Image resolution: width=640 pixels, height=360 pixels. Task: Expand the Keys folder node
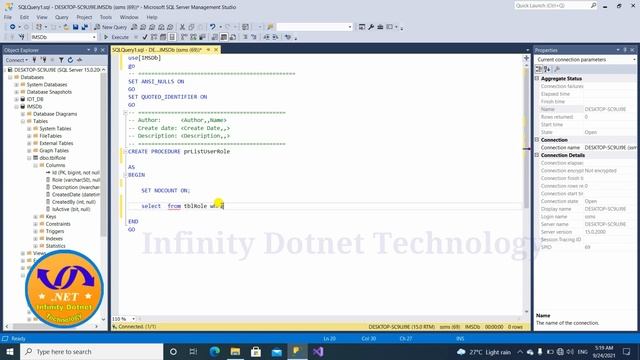[x=36, y=217]
